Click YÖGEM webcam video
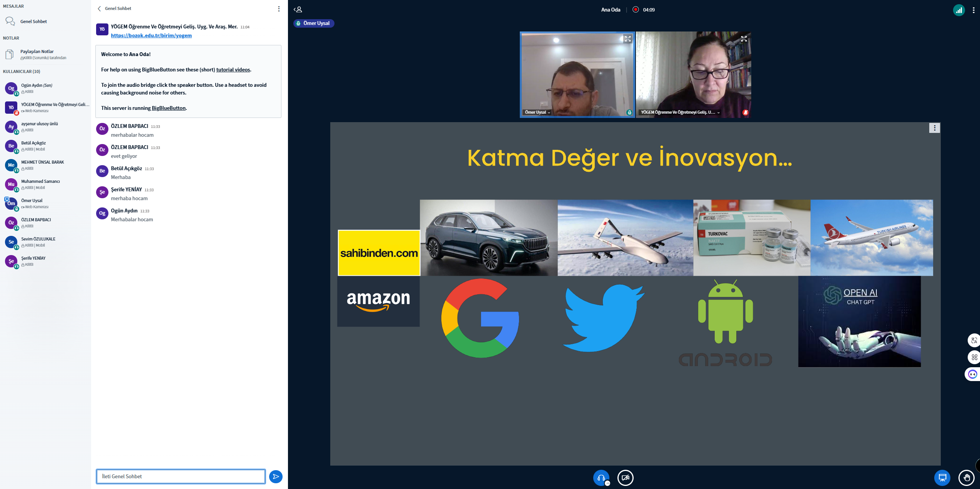The image size is (980, 489). [693, 75]
